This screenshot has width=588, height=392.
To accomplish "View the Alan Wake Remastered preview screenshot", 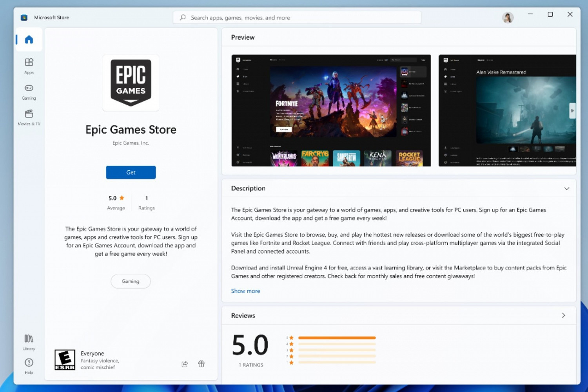I will pyautogui.click(x=507, y=110).
